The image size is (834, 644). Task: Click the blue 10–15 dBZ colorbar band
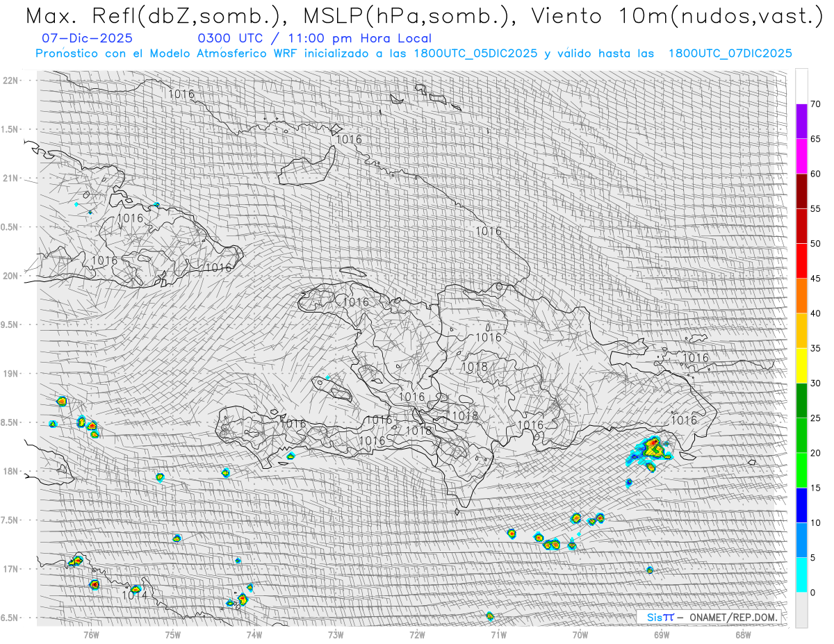[x=801, y=505]
